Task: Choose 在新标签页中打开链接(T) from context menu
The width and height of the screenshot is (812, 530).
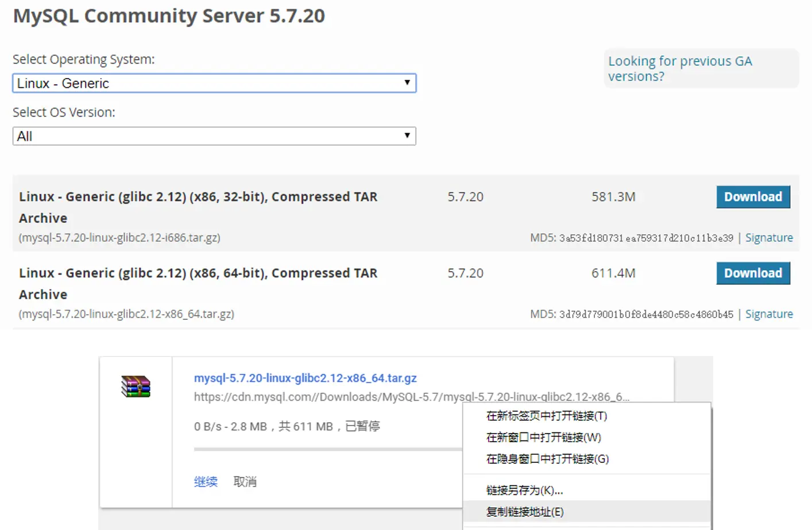Action: coord(587,416)
